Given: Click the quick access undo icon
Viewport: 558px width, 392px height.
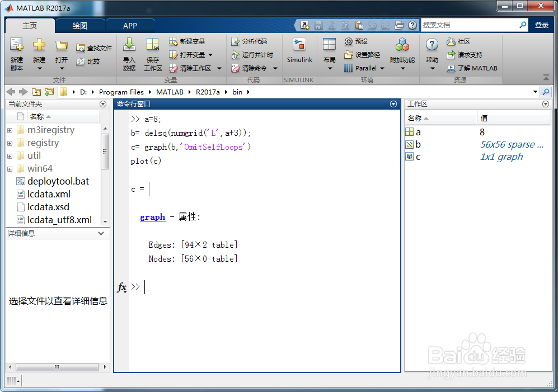Looking at the screenshot, I should [372, 25].
